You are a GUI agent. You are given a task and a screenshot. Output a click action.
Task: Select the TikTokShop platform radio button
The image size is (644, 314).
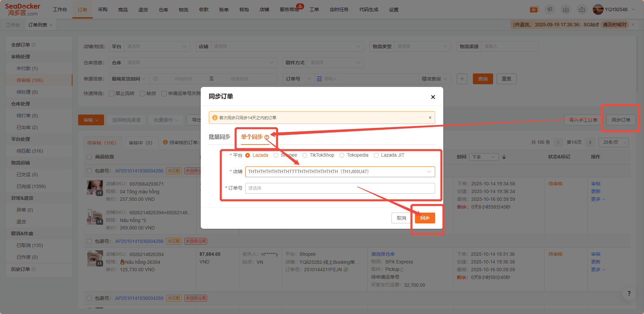(x=305, y=155)
